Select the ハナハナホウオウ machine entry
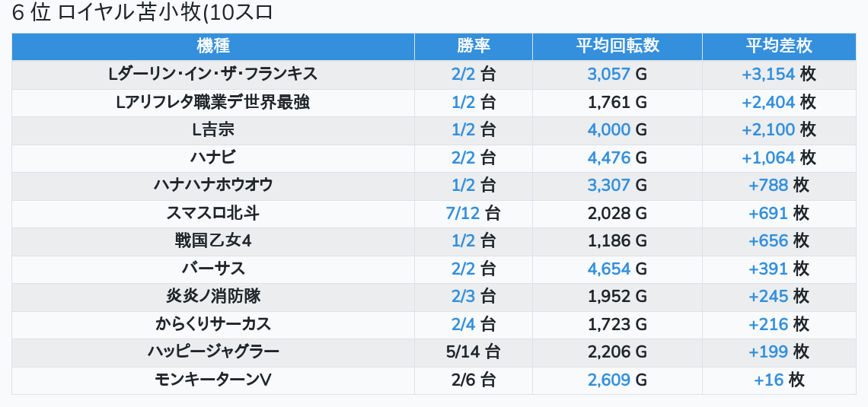The image size is (868, 407). (x=213, y=186)
